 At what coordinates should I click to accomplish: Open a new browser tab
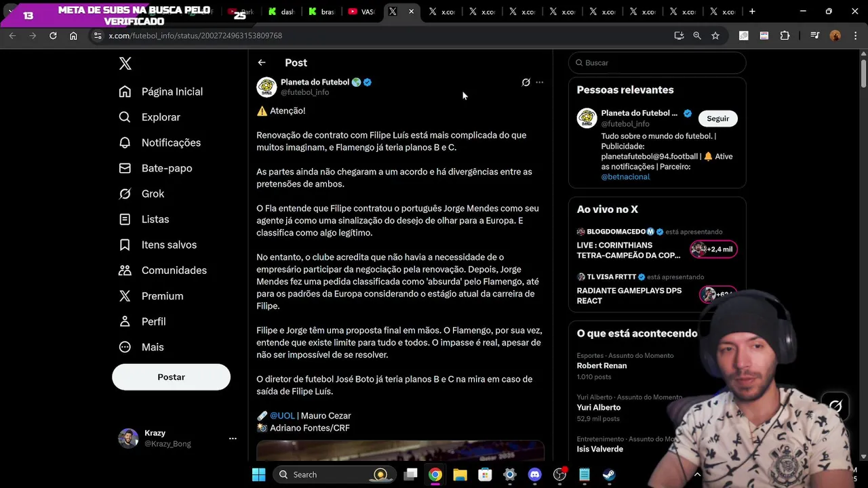point(752,12)
